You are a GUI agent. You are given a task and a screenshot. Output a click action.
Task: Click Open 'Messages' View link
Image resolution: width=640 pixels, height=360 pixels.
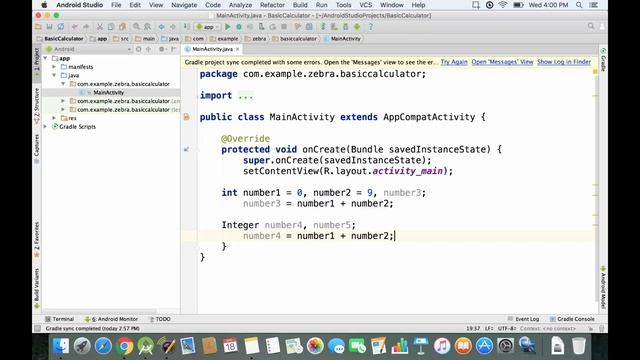[502, 62]
